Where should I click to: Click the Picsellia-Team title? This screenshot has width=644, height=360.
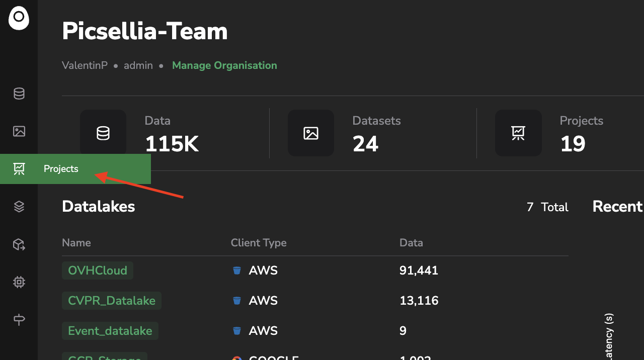point(145,31)
